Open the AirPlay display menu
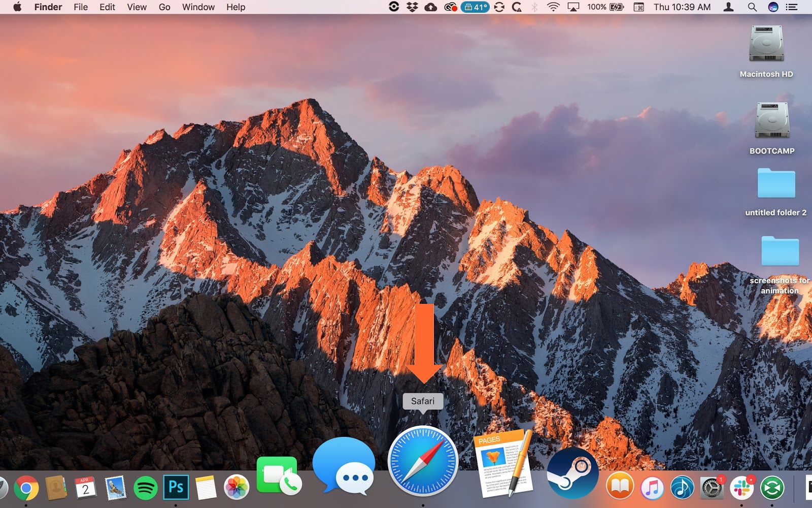The height and width of the screenshot is (508, 812). pos(573,7)
